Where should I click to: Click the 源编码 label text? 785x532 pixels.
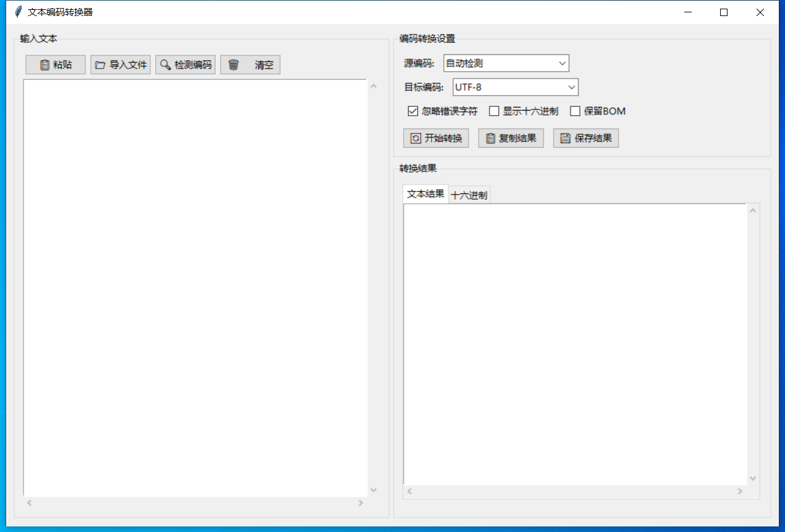[419, 63]
